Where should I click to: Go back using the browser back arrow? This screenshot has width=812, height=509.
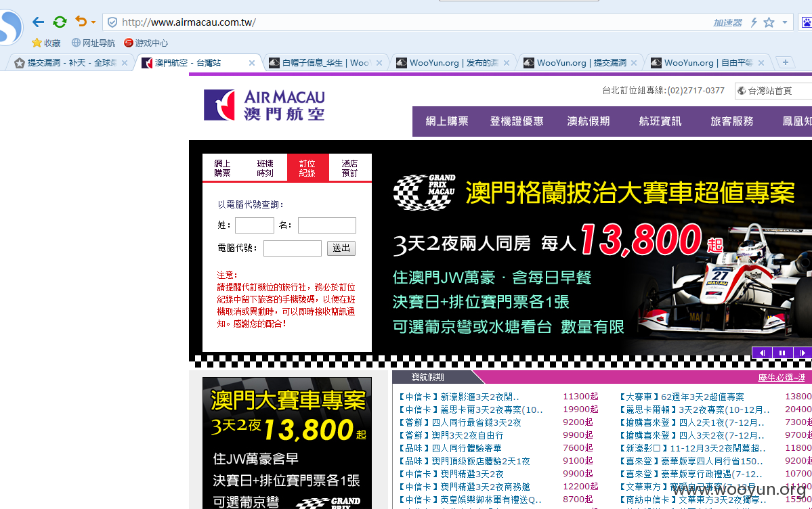tap(39, 22)
